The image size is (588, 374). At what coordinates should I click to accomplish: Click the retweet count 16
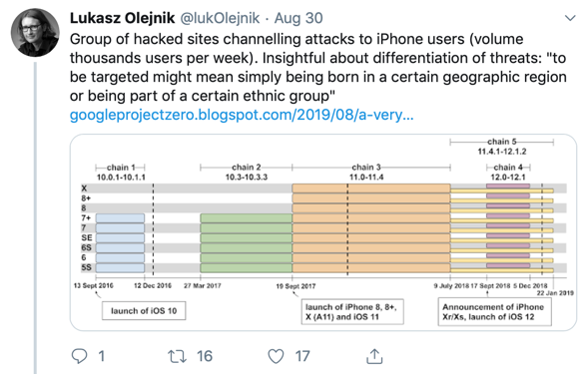(x=205, y=356)
